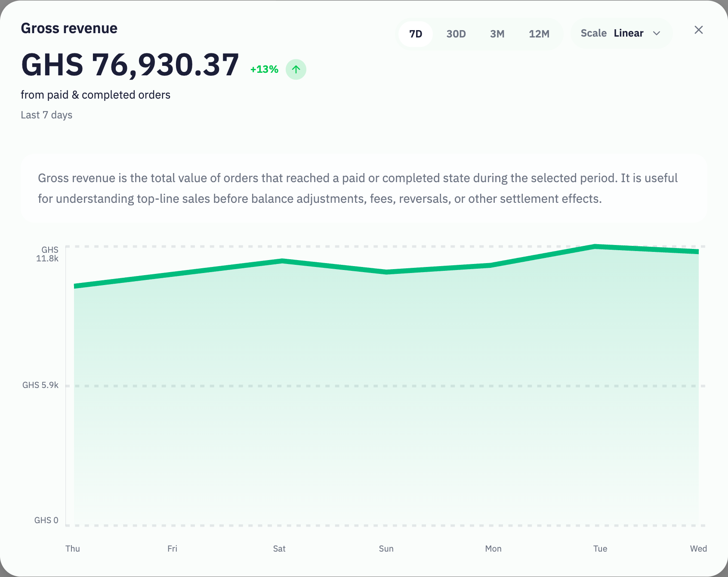Click the Thu label on x-axis
The width and height of the screenshot is (728, 577).
73,549
